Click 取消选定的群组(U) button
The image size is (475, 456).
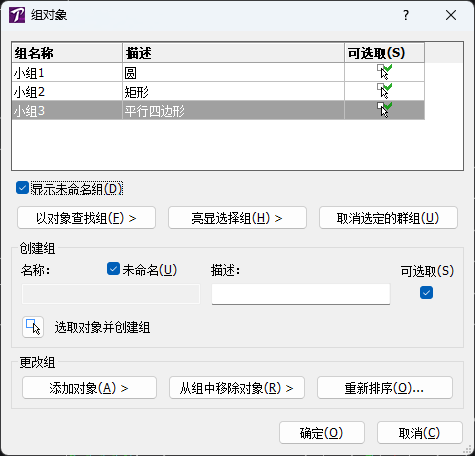pyautogui.click(x=388, y=218)
